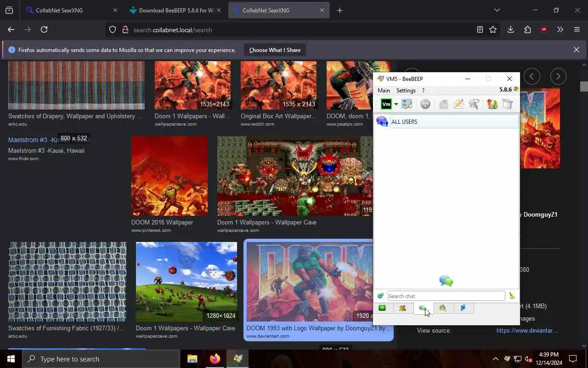Switch to the Download BeeBEEP 5.8.6 browser tab
Viewport: 588px width, 368px height.
tap(175, 10)
